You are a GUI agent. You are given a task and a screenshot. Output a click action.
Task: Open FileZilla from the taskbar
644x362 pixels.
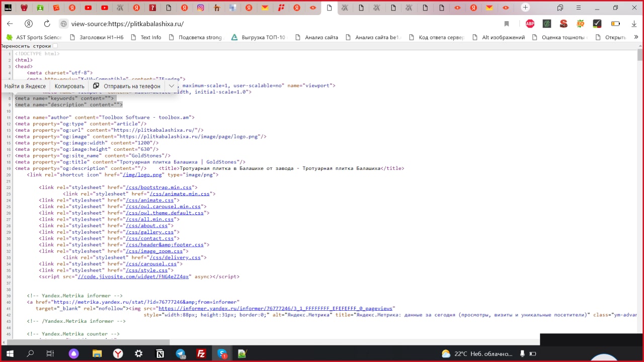[201, 353]
